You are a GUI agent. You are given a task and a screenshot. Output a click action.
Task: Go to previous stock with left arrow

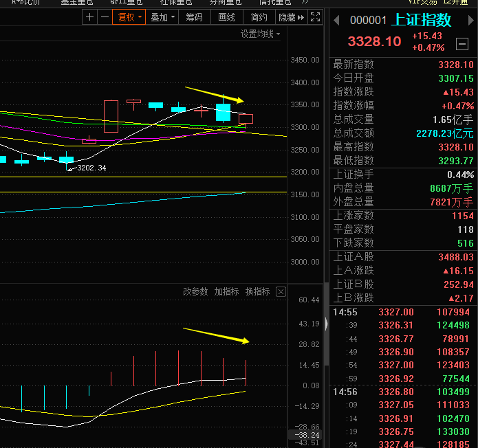click(x=336, y=21)
